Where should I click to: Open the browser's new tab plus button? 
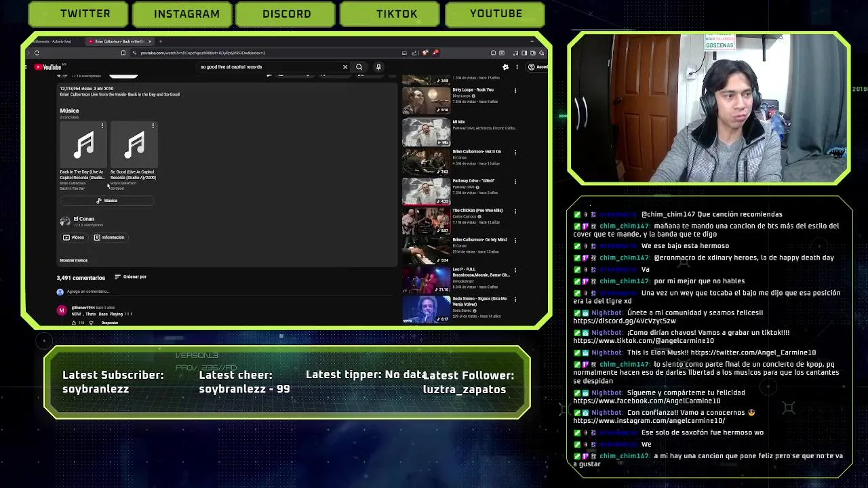tap(160, 41)
